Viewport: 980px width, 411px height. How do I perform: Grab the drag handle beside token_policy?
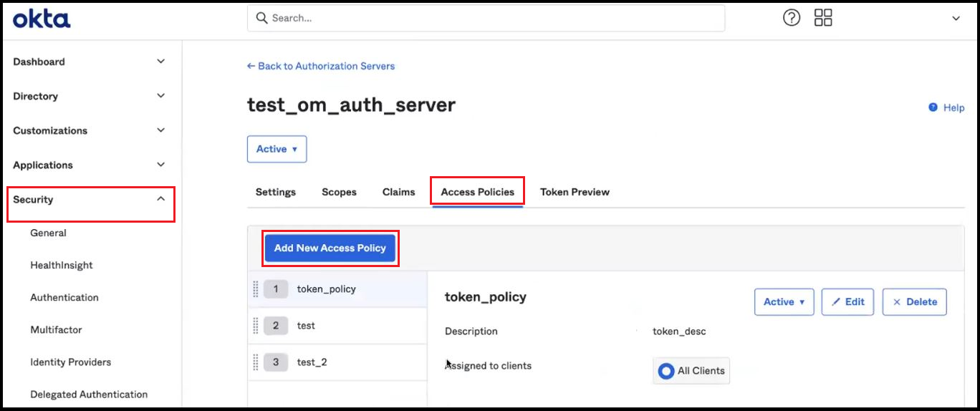coord(256,289)
